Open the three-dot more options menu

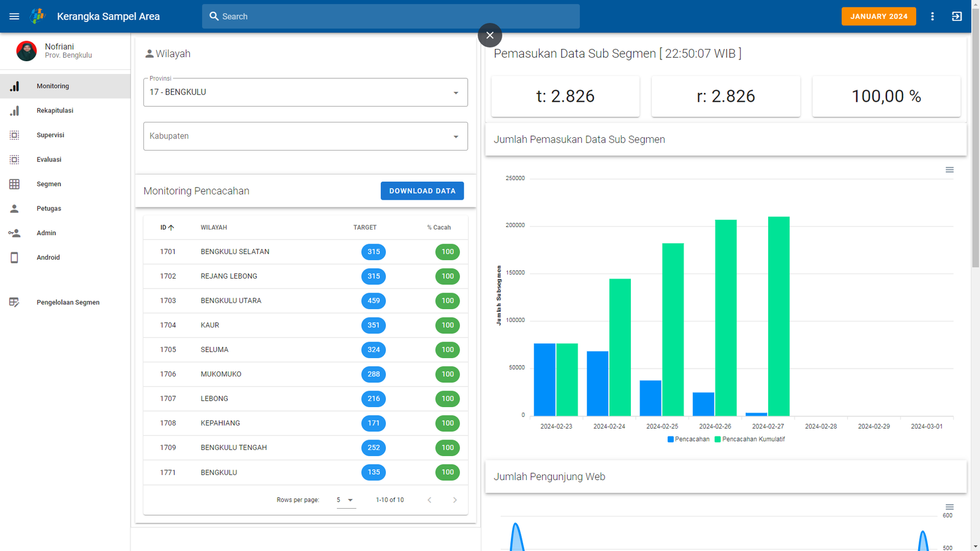pyautogui.click(x=932, y=17)
